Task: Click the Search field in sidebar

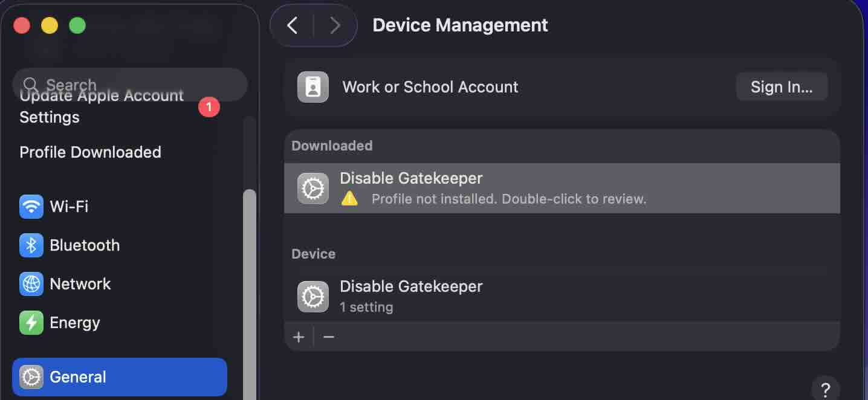Action: point(130,84)
